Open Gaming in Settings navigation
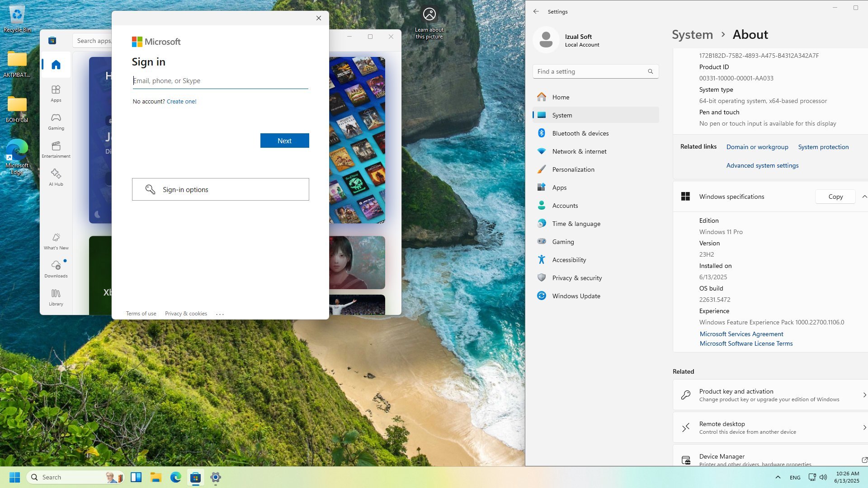The height and width of the screenshot is (488, 868). point(595,242)
